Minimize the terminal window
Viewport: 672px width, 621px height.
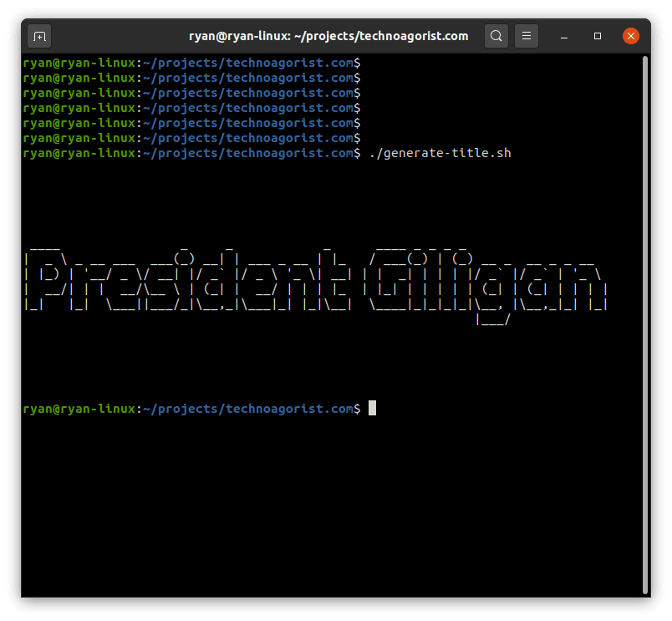pos(565,36)
